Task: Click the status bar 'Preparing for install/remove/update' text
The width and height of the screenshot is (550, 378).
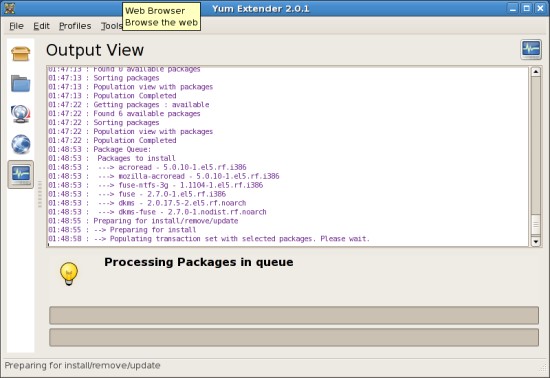Action: (82, 365)
